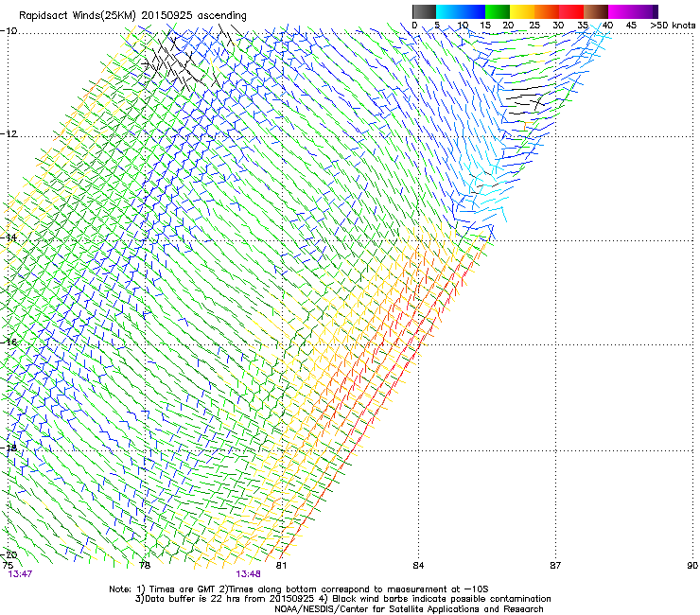Image resolution: width=700 pixels, height=615 pixels.
Task: Click the title text 'Rapidscat Winds(25KM) 20150925 ascending'
Action: point(132,16)
